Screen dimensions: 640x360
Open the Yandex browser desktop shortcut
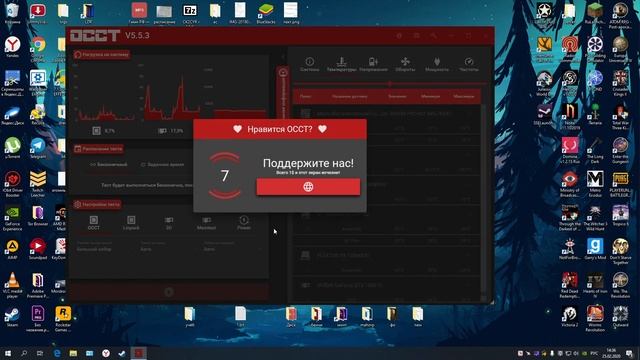tap(13, 47)
